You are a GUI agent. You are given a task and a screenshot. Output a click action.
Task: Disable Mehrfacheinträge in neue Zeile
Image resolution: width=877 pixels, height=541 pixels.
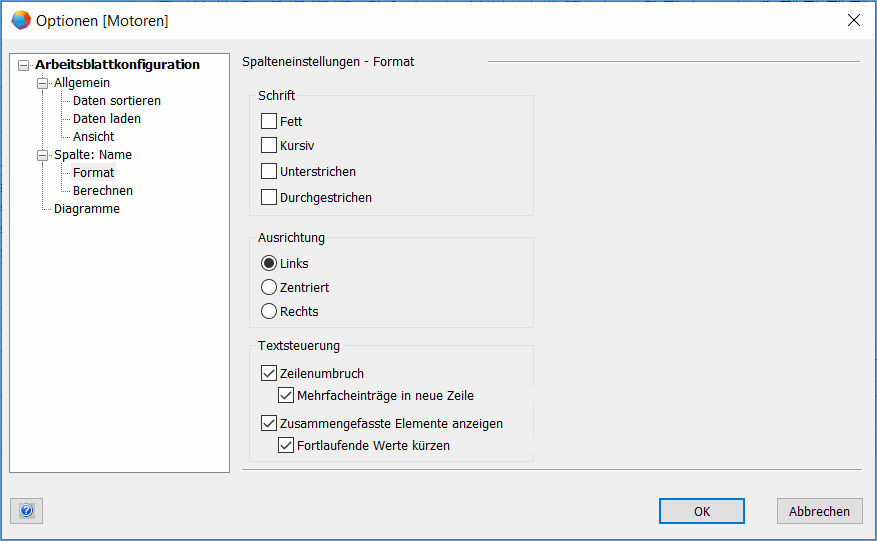click(286, 396)
